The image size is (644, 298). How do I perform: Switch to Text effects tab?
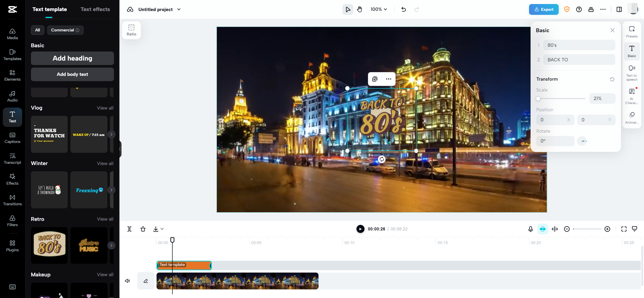95,9
